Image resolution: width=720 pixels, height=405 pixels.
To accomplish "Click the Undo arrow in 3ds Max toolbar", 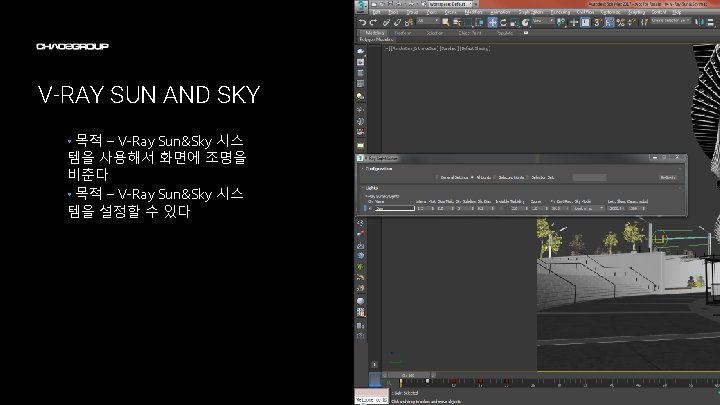I will 362,22.
